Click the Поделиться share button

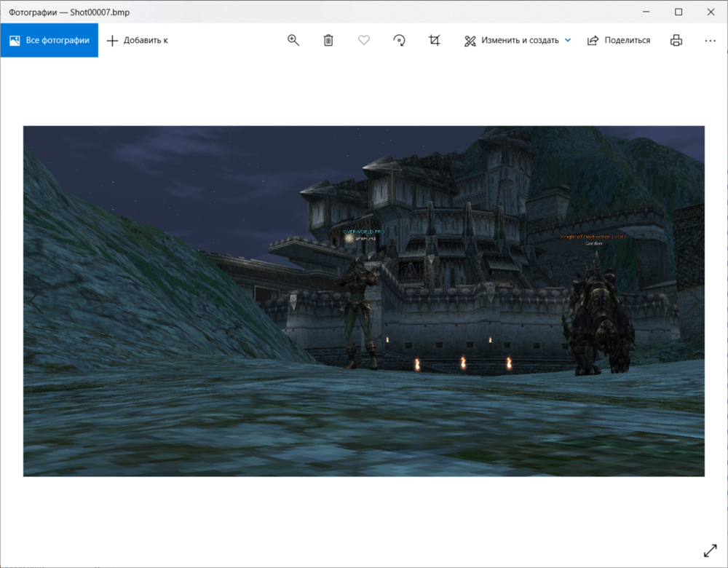click(618, 40)
